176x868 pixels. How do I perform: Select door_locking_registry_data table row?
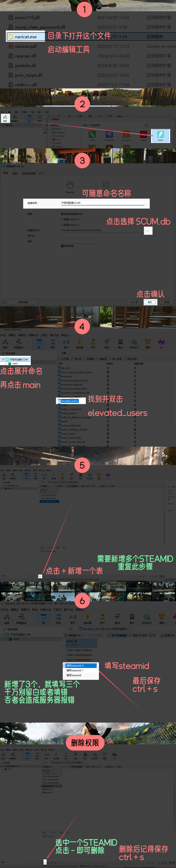[76, 372]
